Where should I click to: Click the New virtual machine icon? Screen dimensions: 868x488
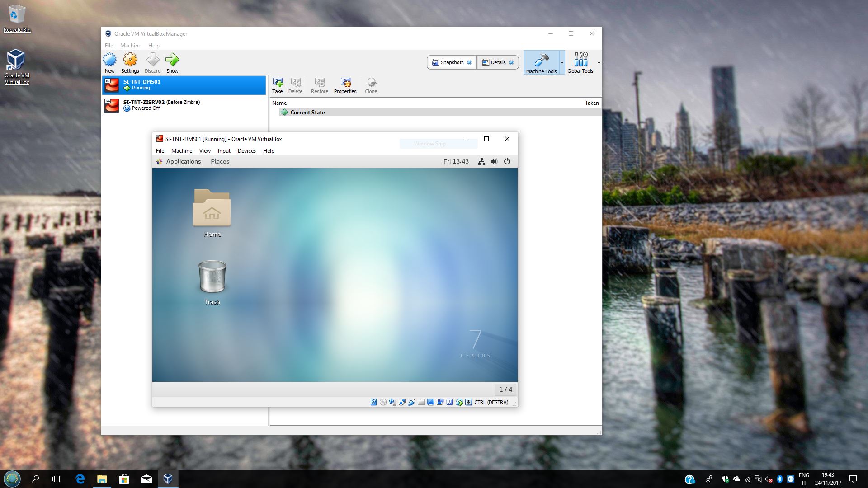[110, 60]
